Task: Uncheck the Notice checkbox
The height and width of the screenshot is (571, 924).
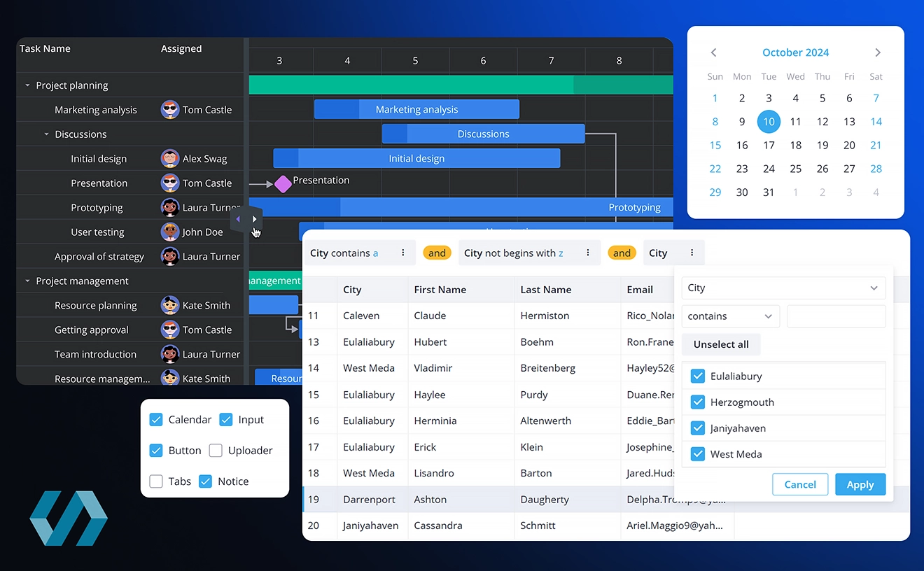Action: pyautogui.click(x=205, y=481)
